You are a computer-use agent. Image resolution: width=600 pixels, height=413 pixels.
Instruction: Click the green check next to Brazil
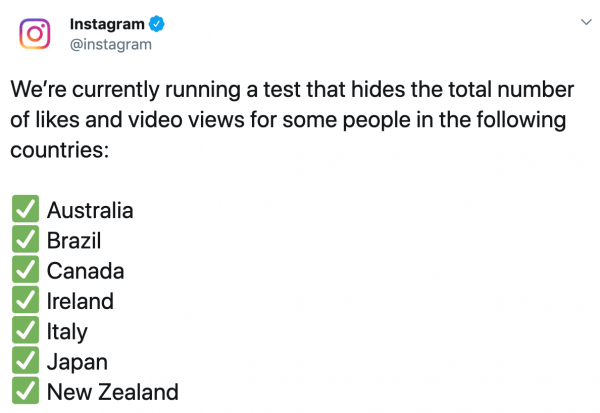click(25, 239)
